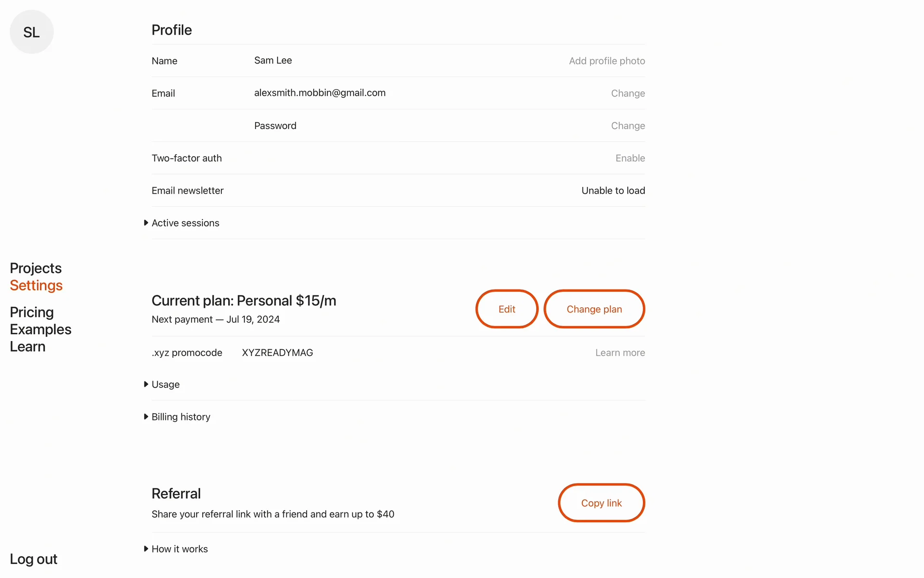The height and width of the screenshot is (578, 924).
Task: Click the Edit plan button
Action: pos(507,309)
